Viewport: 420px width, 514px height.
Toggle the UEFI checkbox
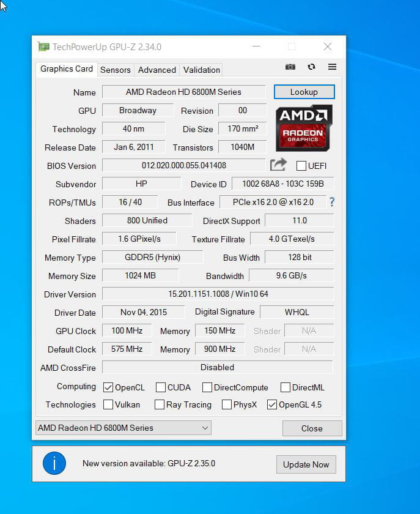pyautogui.click(x=301, y=166)
